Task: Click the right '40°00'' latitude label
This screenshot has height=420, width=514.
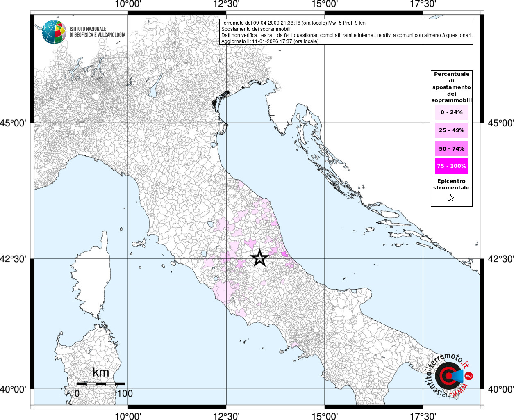Action: click(x=501, y=389)
